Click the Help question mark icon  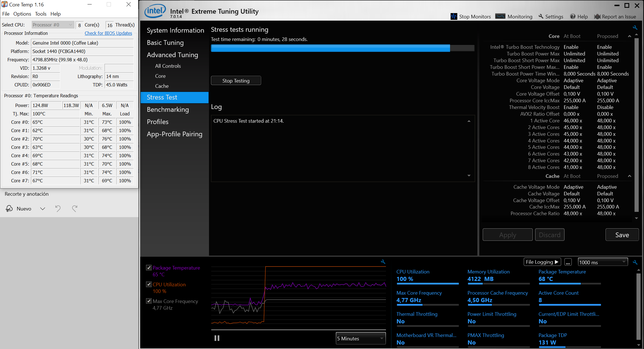(573, 16)
